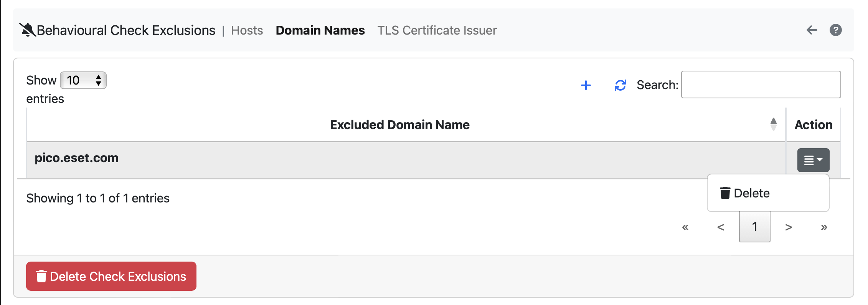The width and height of the screenshot is (868, 305).
Task: Select the pico.eset.com table row
Action: (345, 158)
